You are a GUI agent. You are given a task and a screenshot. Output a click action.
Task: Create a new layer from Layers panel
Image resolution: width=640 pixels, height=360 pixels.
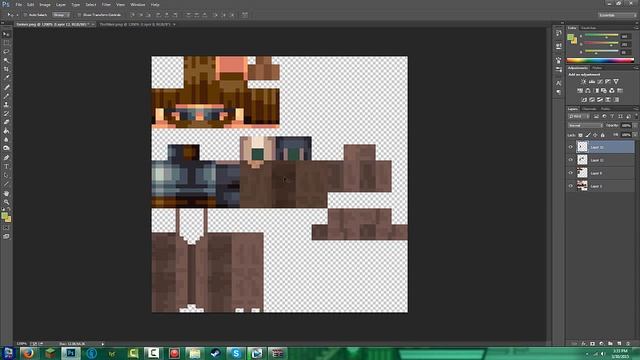coord(619,344)
